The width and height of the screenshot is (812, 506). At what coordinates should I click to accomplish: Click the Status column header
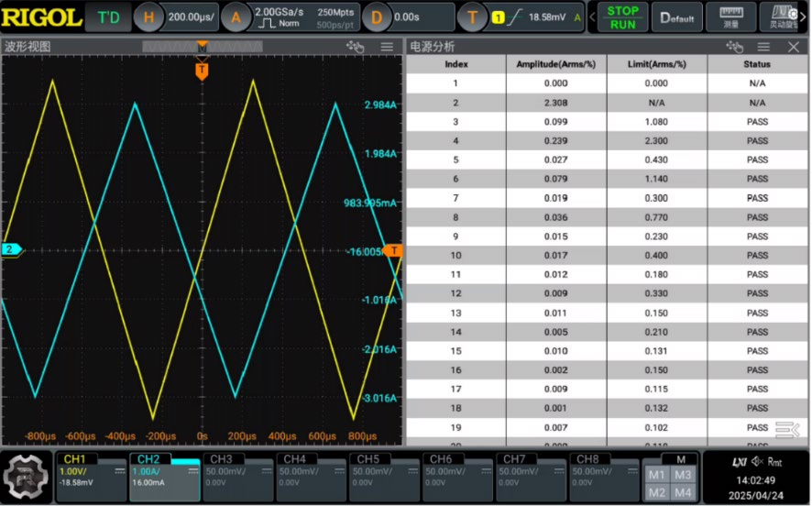pos(757,64)
